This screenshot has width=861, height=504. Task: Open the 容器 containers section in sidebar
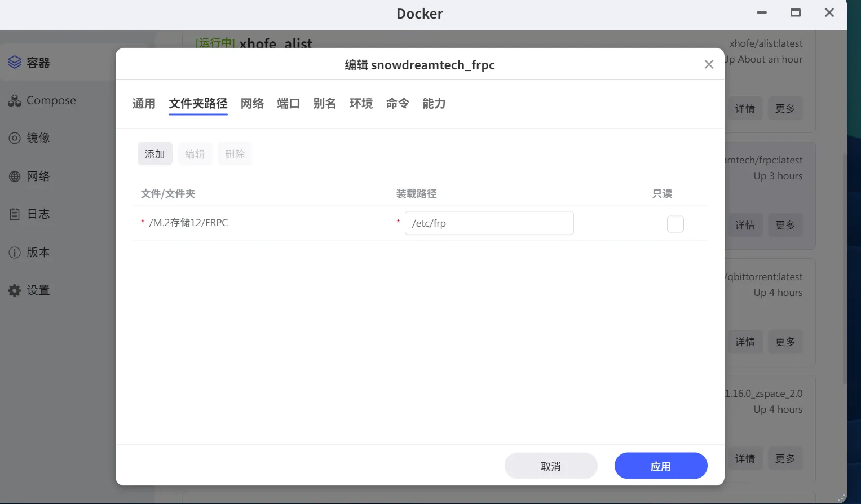[36, 62]
